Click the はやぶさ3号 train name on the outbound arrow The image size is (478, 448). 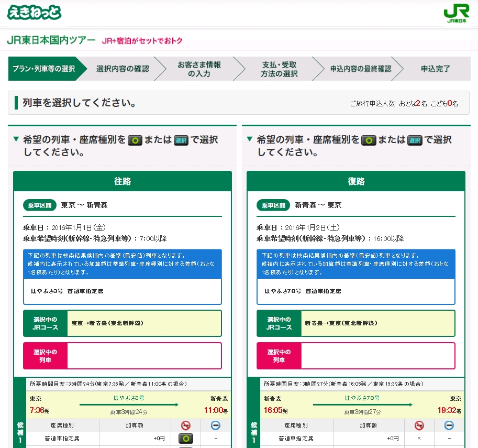click(x=129, y=398)
